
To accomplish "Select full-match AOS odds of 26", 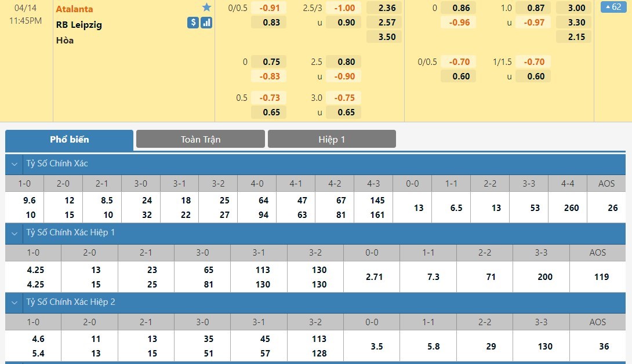I will pyautogui.click(x=612, y=208).
